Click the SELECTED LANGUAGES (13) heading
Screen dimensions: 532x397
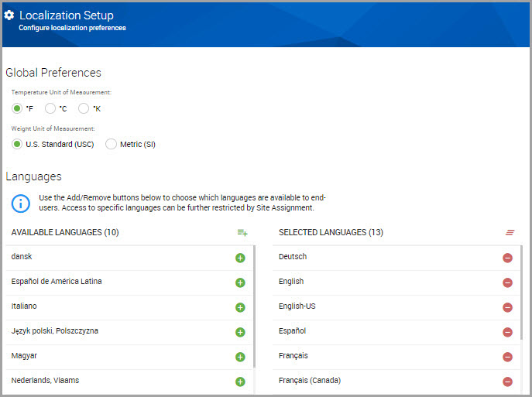pyautogui.click(x=331, y=232)
